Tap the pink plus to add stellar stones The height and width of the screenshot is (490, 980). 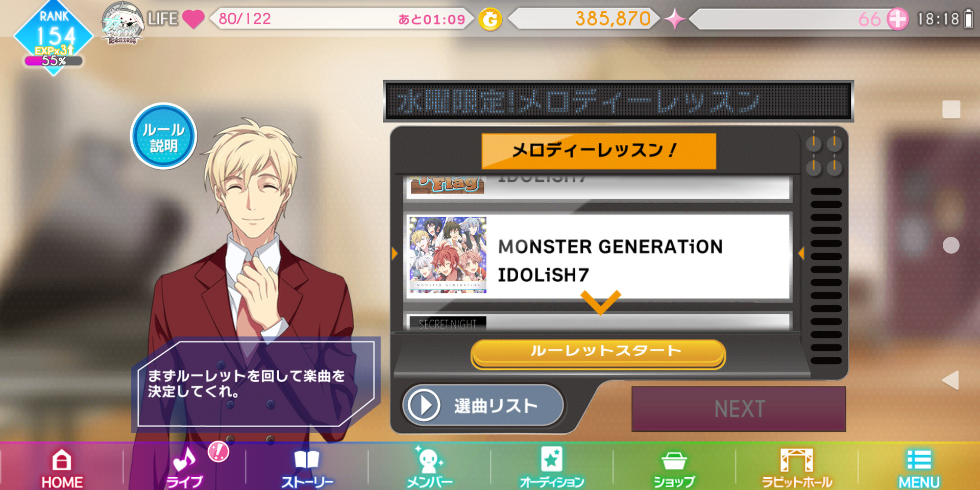(x=897, y=19)
